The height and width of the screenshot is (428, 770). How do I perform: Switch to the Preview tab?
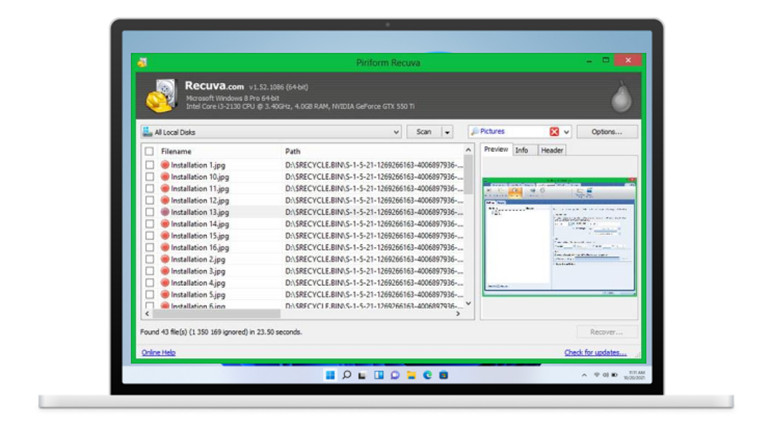[x=496, y=150]
